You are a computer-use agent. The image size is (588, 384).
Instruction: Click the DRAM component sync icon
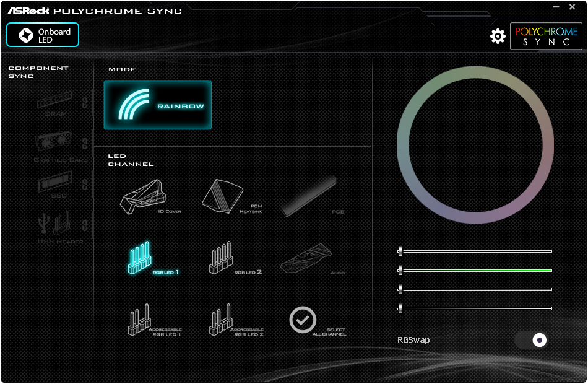54,103
